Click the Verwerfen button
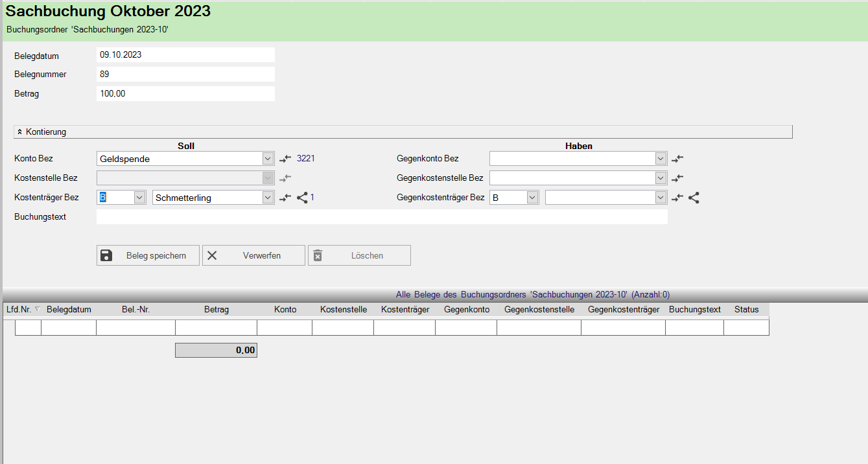 click(x=253, y=255)
